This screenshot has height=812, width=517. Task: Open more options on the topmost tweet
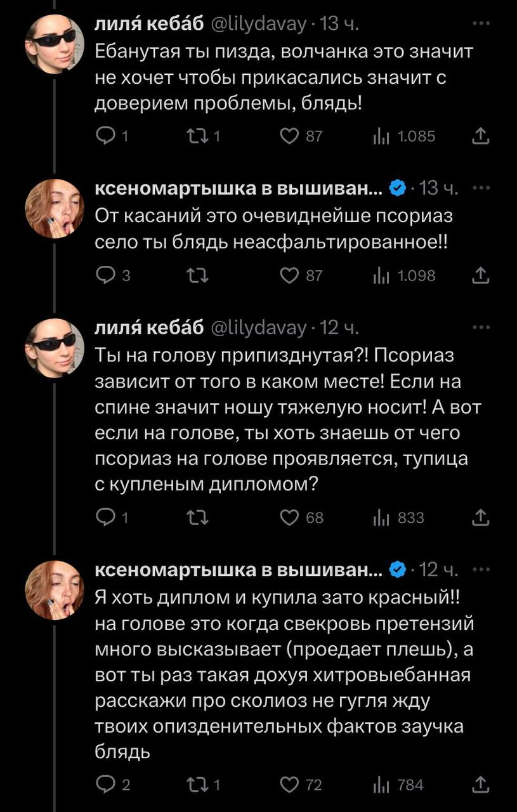pos(481,25)
